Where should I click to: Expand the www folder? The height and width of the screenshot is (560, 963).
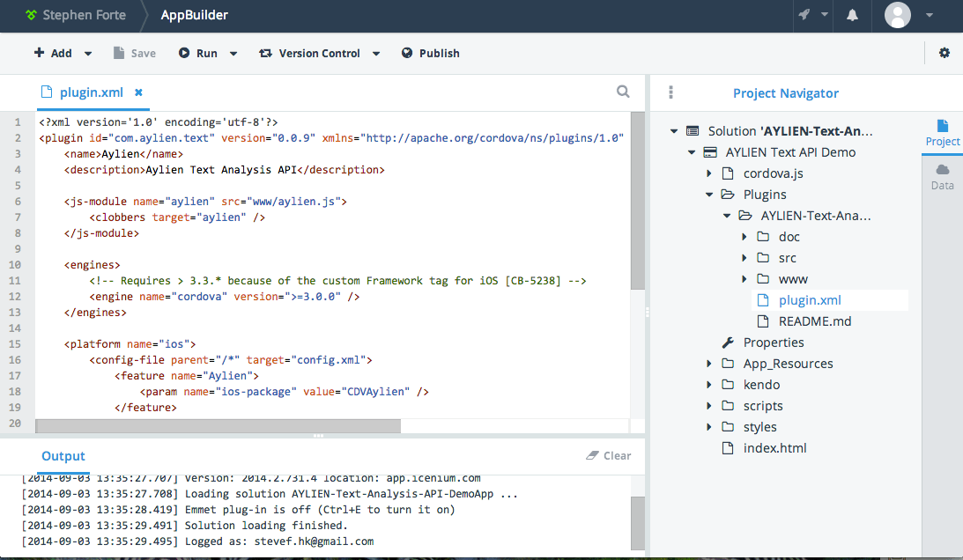tap(744, 279)
